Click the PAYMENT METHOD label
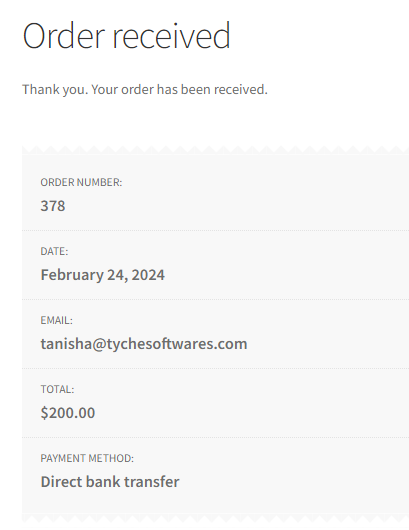The image size is (409, 530). click(87, 458)
